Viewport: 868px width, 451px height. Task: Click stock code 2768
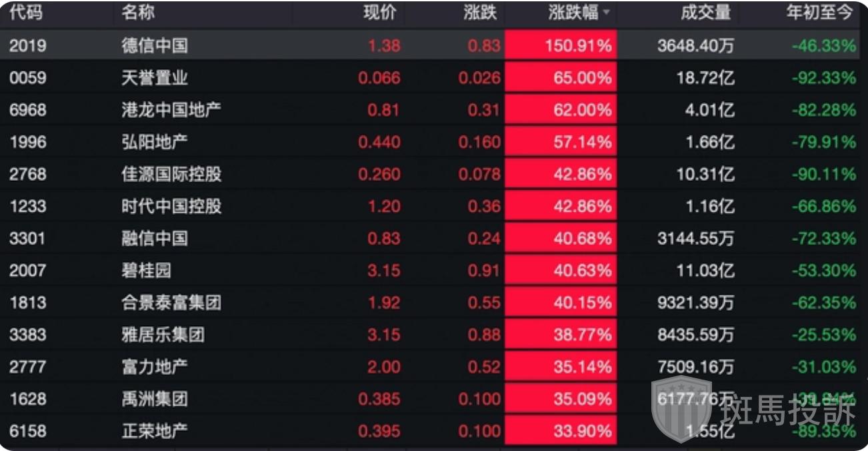click(28, 174)
